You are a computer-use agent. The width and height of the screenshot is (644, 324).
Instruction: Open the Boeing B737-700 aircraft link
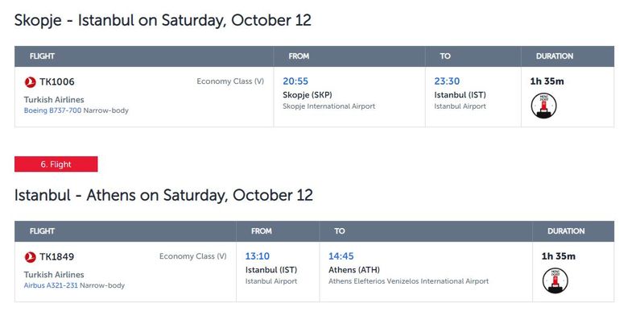[52, 110]
